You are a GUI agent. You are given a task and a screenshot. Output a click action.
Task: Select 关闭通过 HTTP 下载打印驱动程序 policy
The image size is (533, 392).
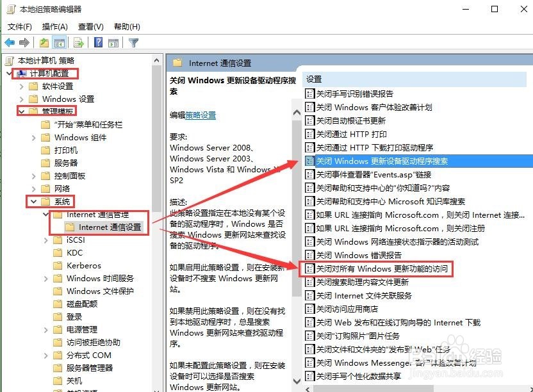(375, 147)
